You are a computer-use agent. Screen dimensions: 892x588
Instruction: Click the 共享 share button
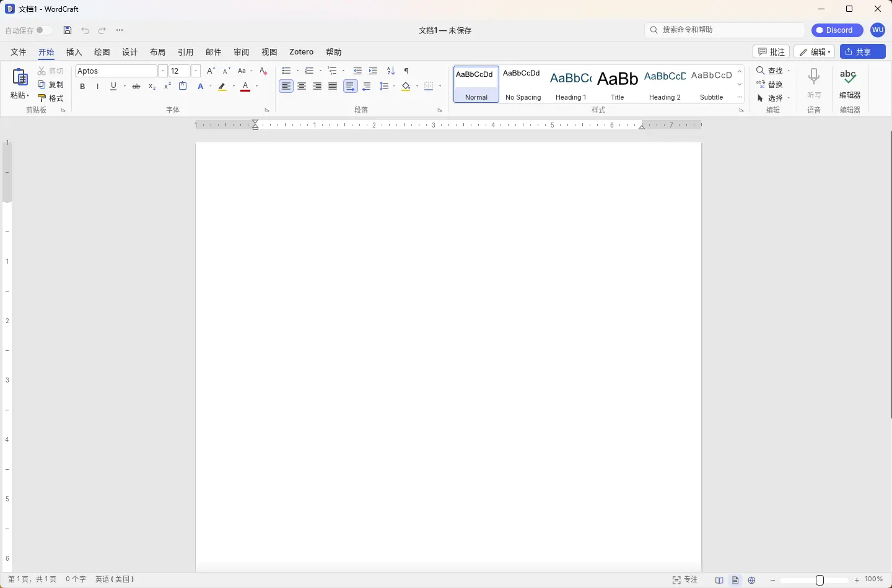[x=863, y=52]
